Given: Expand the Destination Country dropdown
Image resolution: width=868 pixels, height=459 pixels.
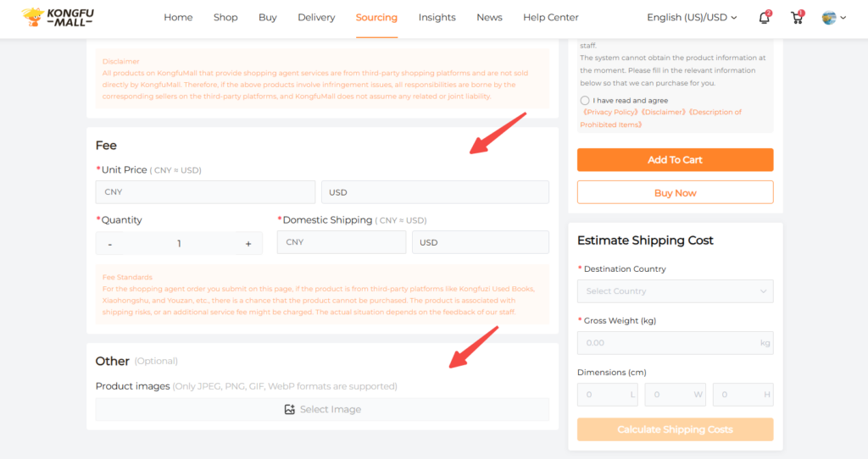Looking at the screenshot, I should (675, 291).
